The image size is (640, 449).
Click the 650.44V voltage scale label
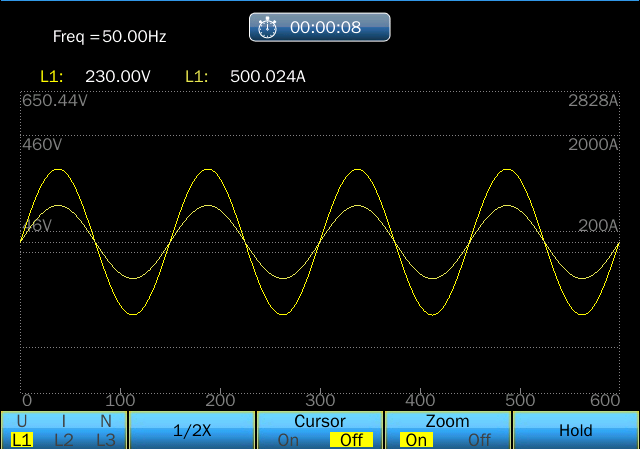56,101
